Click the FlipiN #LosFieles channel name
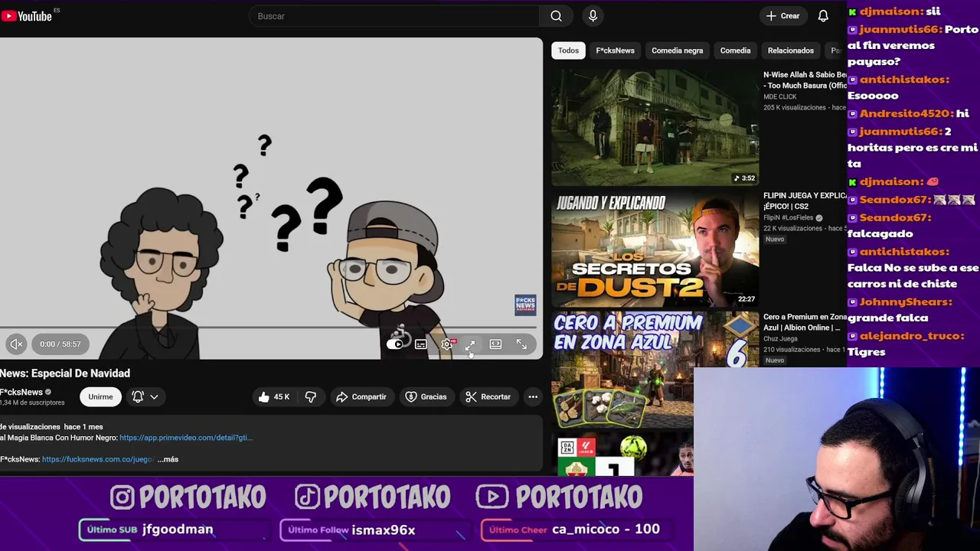The width and height of the screenshot is (980, 551). tap(789, 218)
